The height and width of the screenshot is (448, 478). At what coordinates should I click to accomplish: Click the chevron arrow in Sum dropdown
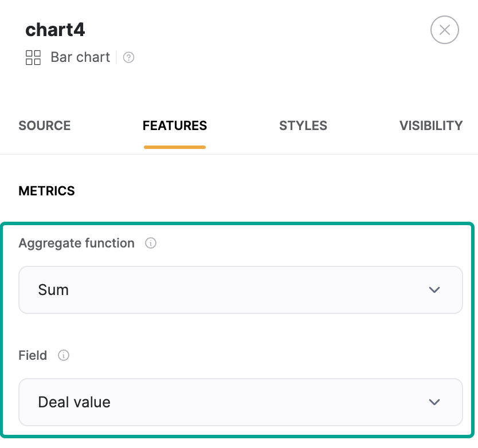click(434, 290)
